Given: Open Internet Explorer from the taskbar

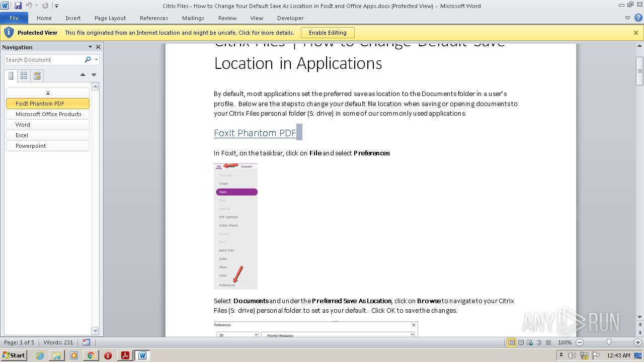Looking at the screenshot, I should tap(40, 355).
